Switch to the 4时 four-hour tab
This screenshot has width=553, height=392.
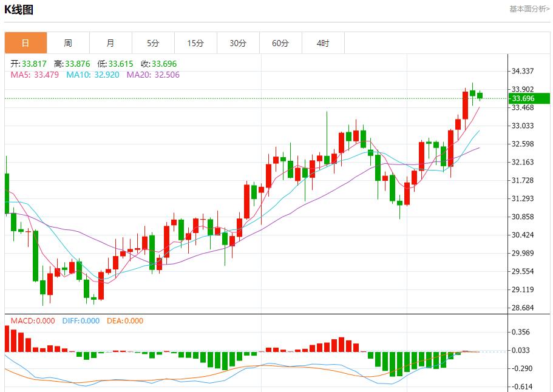323,43
